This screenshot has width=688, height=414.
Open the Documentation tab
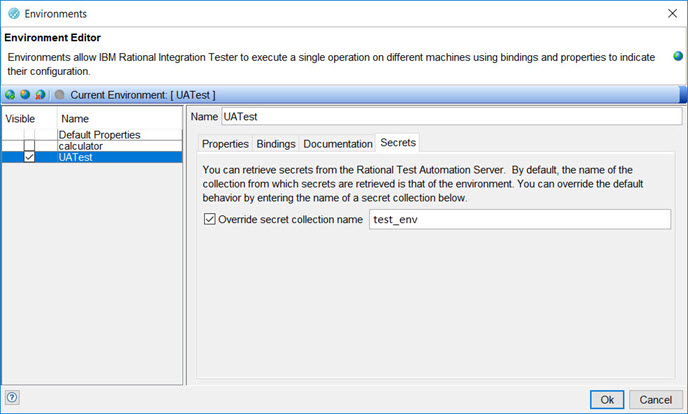pos(338,144)
